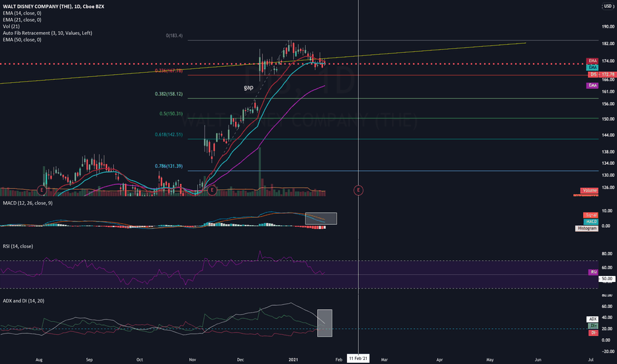This screenshot has width=617, height=364.
Task: Click the 182.00 price axis label
Action: (x=608, y=44)
